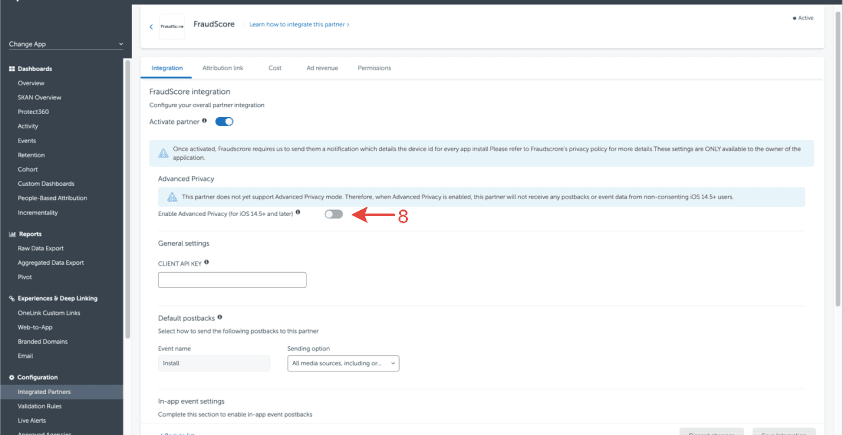
Task: Toggle Enable Advanced Privacy switch
Action: (x=333, y=215)
